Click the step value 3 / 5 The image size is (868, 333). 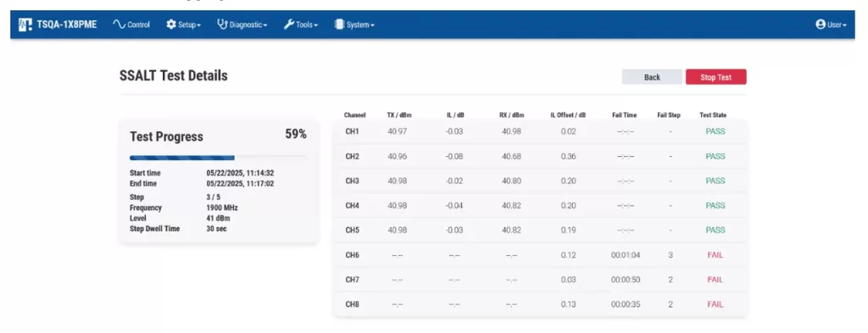(x=214, y=197)
